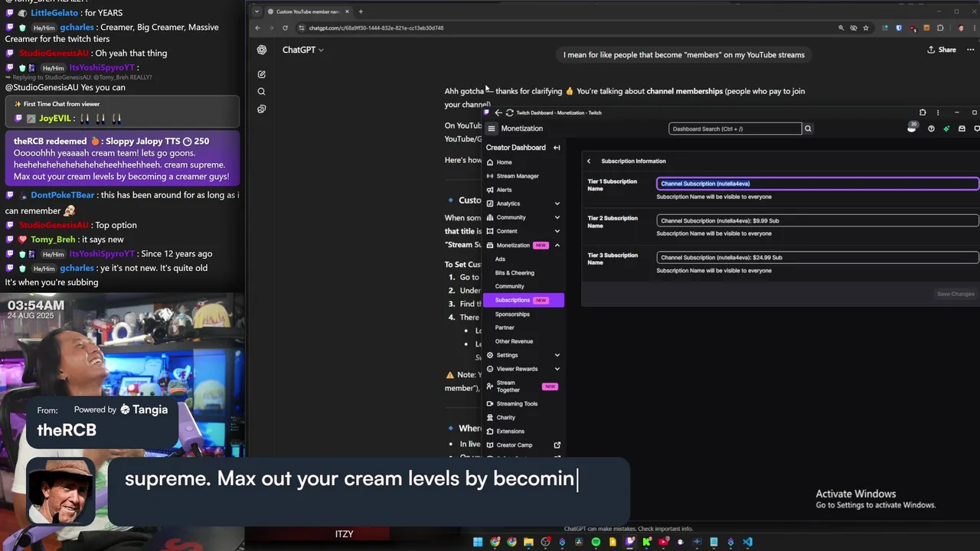Screen dimensions: 980x551
Task: Open the ChatGPT logo in sidebar
Action: [262, 50]
